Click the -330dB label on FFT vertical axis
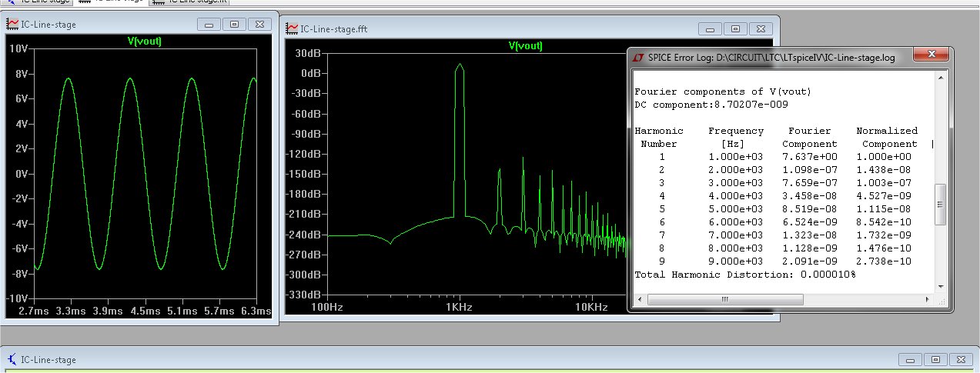The image size is (980, 373). [303, 295]
